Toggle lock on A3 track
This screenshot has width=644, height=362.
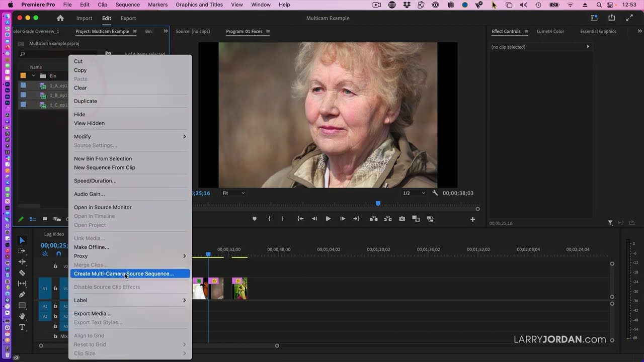tap(55, 326)
